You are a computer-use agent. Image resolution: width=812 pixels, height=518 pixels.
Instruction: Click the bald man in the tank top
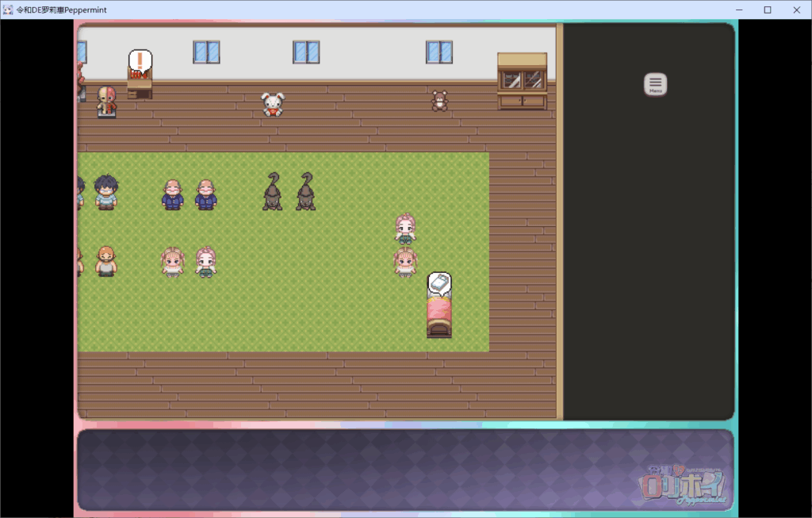pyautogui.click(x=106, y=261)
